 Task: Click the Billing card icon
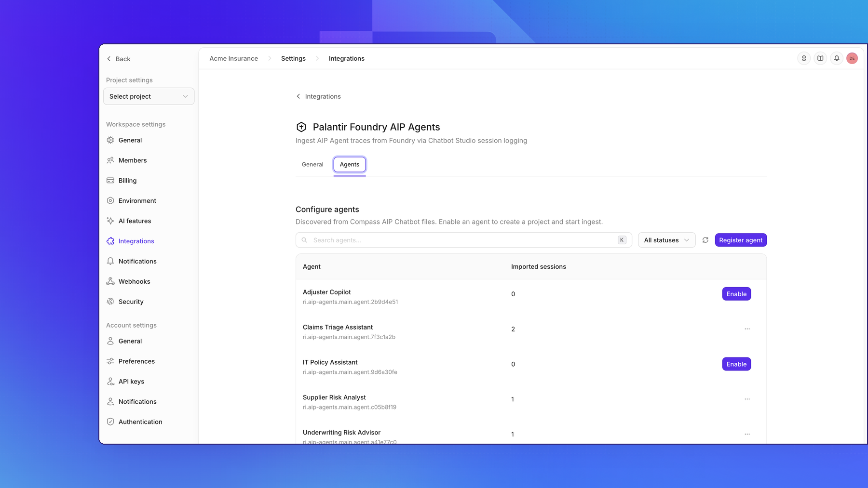click(x=110, y=181)
